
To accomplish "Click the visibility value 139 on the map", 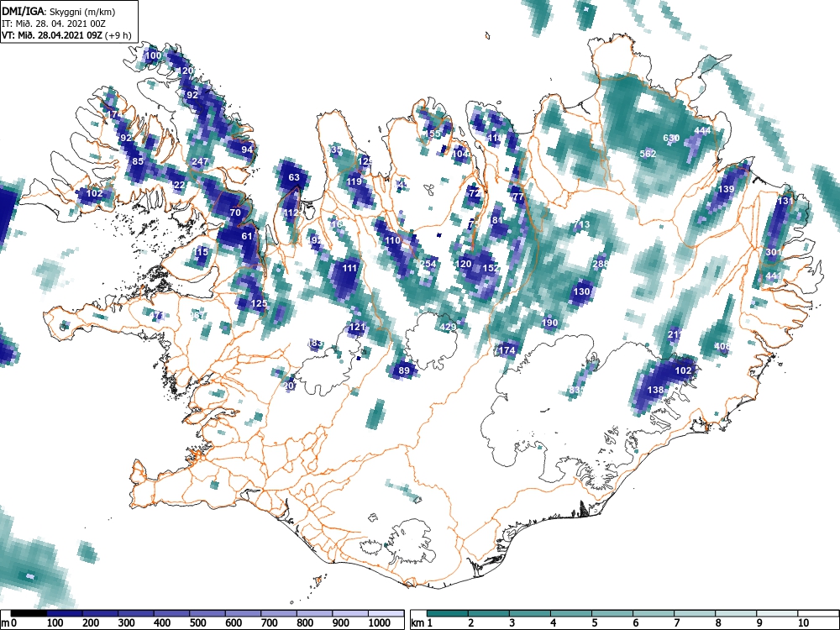I will (x=726, y=189).
